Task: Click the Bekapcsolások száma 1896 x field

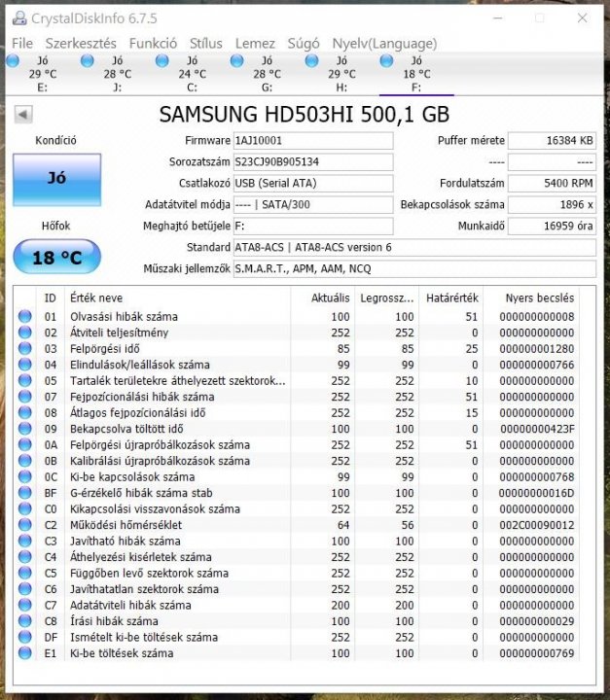Action: pos(552,205)
